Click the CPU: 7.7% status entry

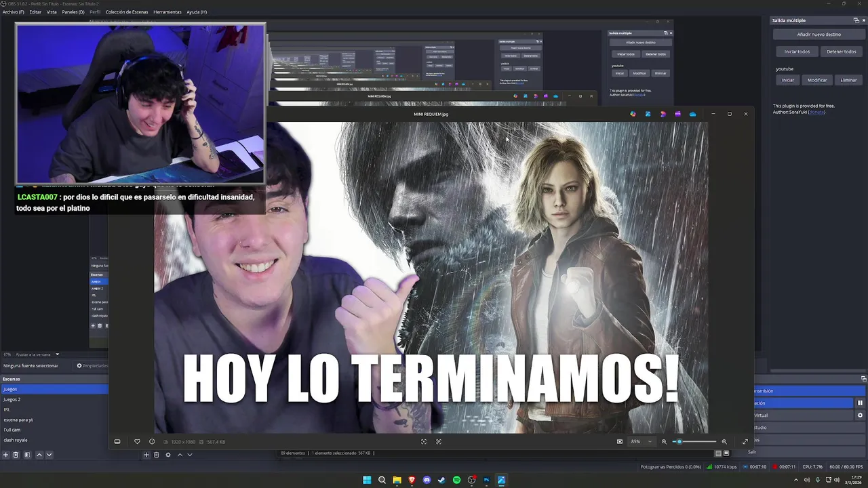[x=812, y=467]
